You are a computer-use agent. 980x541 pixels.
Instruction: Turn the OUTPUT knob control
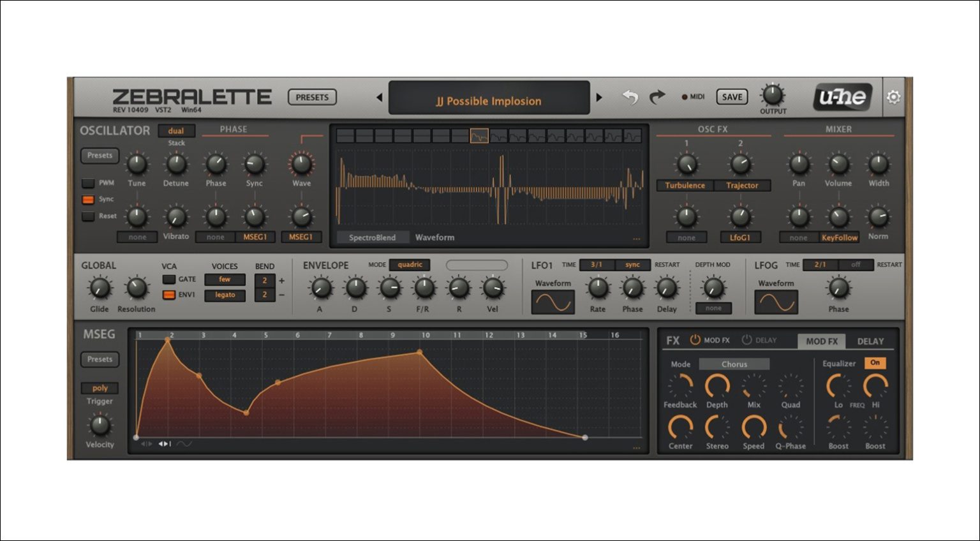coord(773,94)
